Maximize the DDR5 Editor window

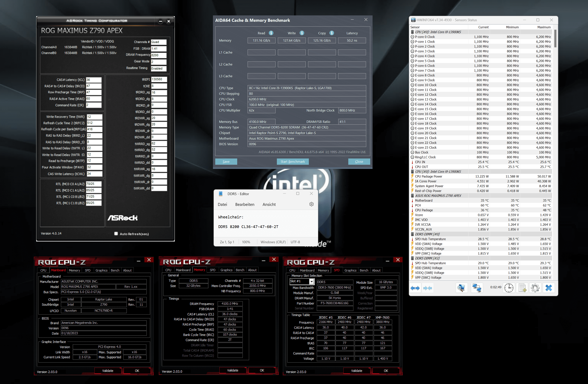tap(298, 194)
